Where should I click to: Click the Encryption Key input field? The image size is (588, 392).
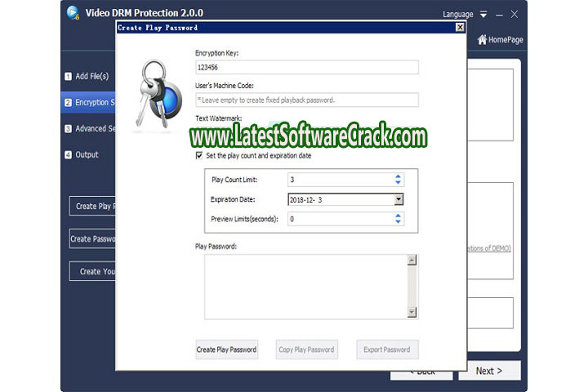point(306,68)
